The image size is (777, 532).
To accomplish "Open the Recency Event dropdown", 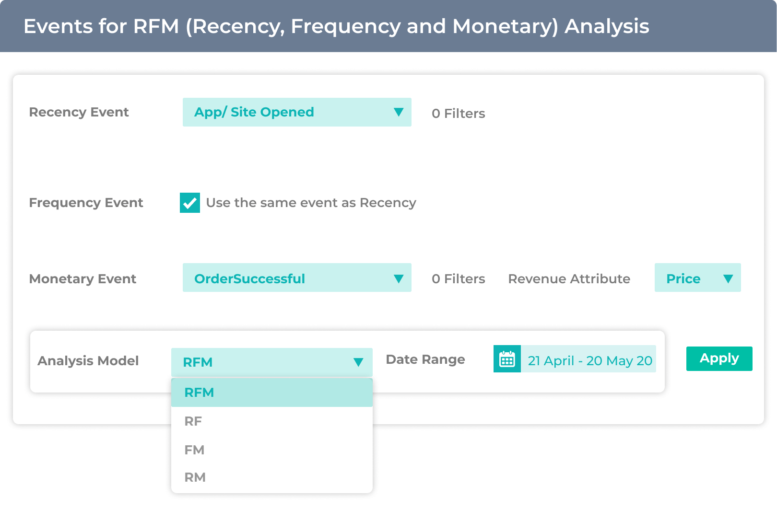I will coord(297,112).
